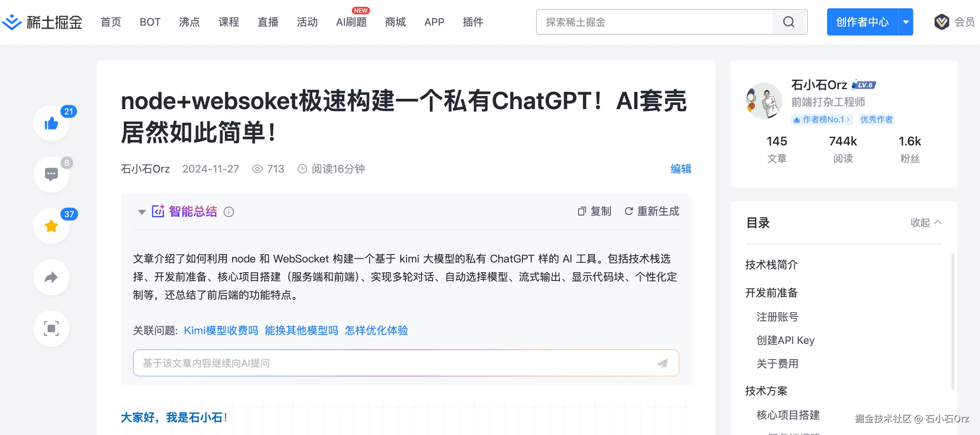Click the 稀土掘金 logo
The image size is (980, 435).
click(42, 22)
